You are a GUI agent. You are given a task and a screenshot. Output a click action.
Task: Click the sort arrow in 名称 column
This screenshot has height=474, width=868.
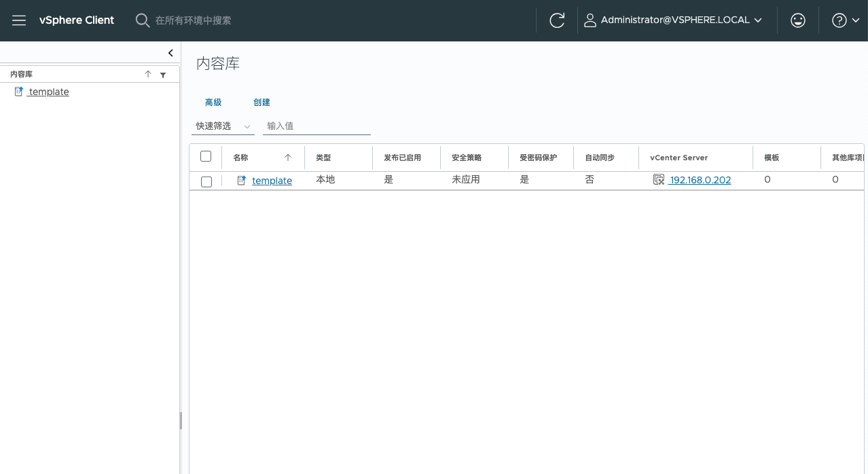coord(288,158)
